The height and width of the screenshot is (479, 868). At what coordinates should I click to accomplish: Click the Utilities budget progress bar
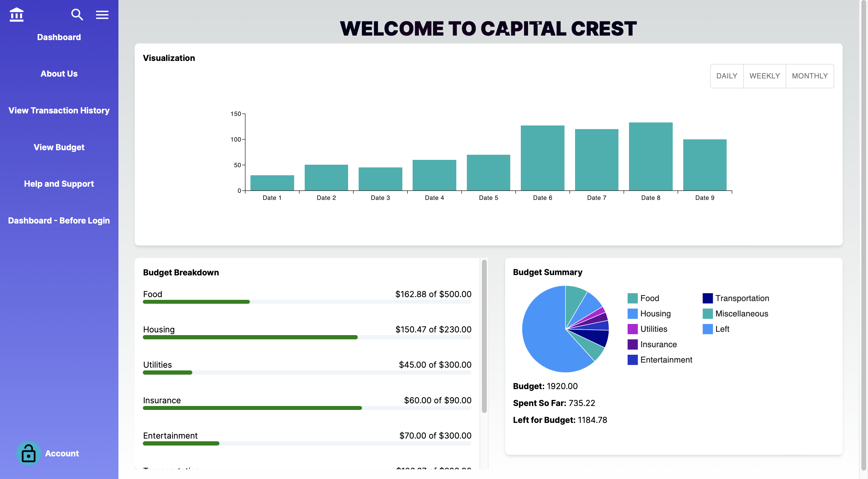[x=307, y=373]
